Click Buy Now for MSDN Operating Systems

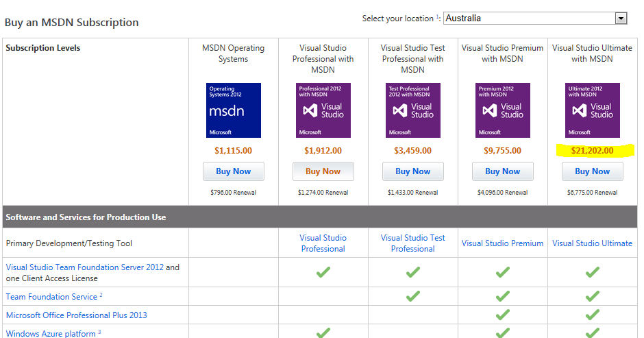234,171
